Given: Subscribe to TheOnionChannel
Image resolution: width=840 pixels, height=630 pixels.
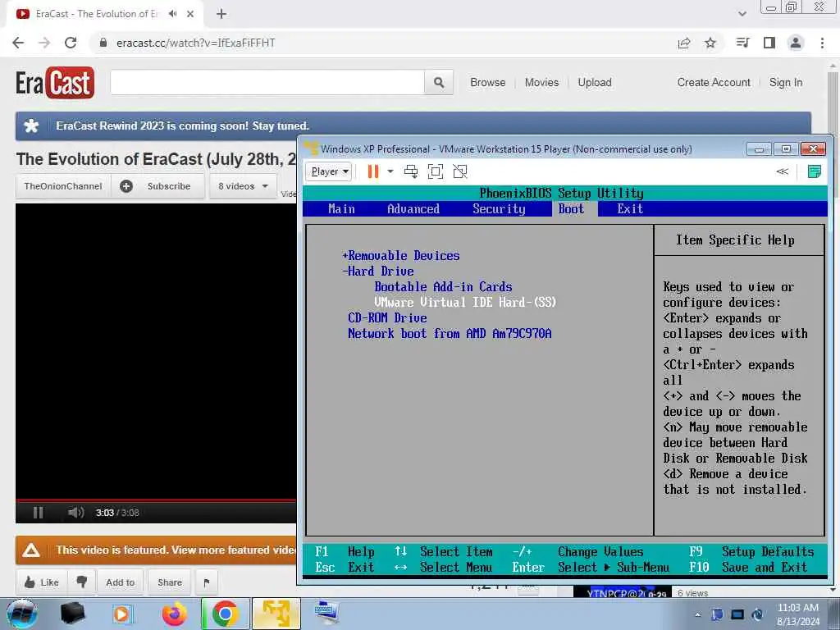Looking at the screenshot, I should (x=158, y=186).
